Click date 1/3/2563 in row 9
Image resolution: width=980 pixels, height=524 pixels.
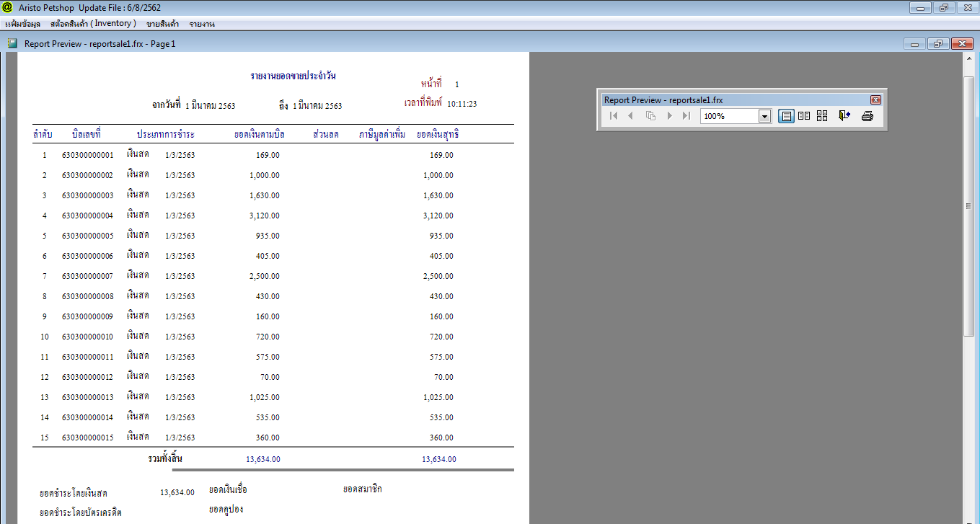coord(180,316)
